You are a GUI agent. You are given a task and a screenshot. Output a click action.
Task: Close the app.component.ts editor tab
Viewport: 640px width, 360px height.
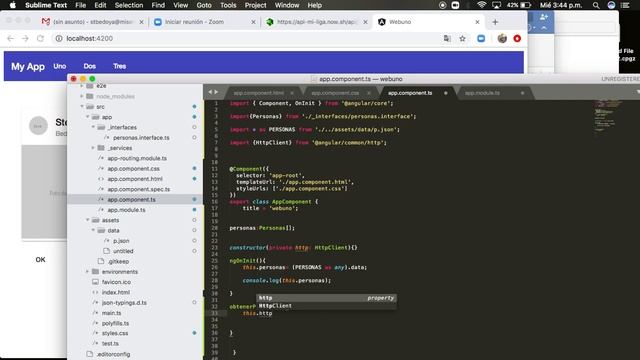(445, 93)
